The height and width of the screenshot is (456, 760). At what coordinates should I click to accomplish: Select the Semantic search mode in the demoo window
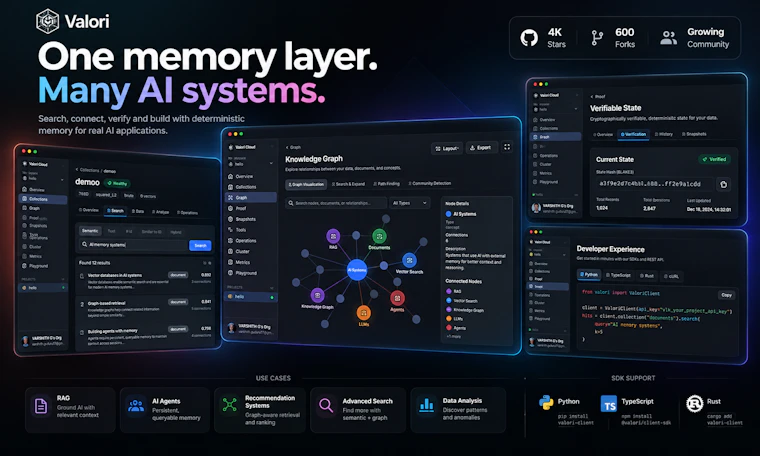point(90,231)
